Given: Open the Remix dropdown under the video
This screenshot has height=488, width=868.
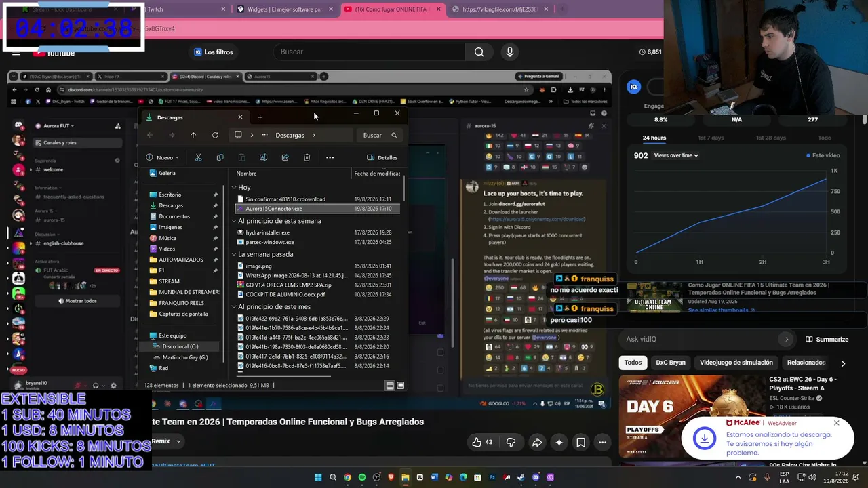Looking at the screenshot, I should (x=165, y=441).
